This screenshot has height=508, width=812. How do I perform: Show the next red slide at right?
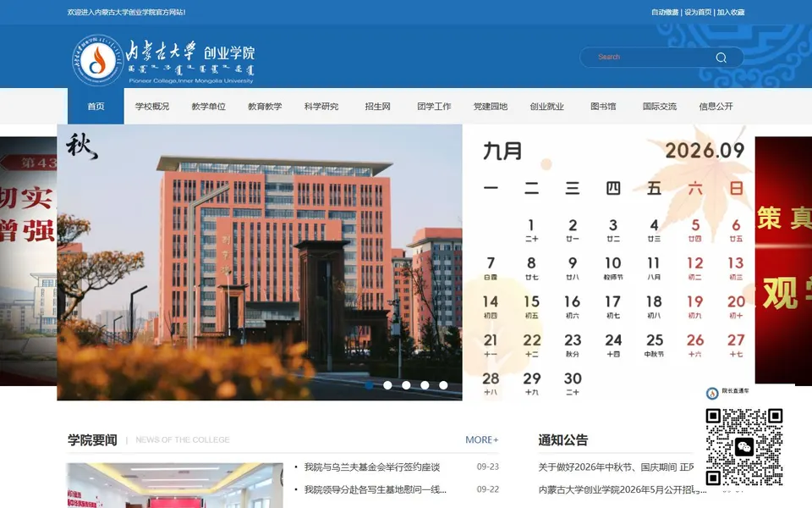tap(783, 262)
